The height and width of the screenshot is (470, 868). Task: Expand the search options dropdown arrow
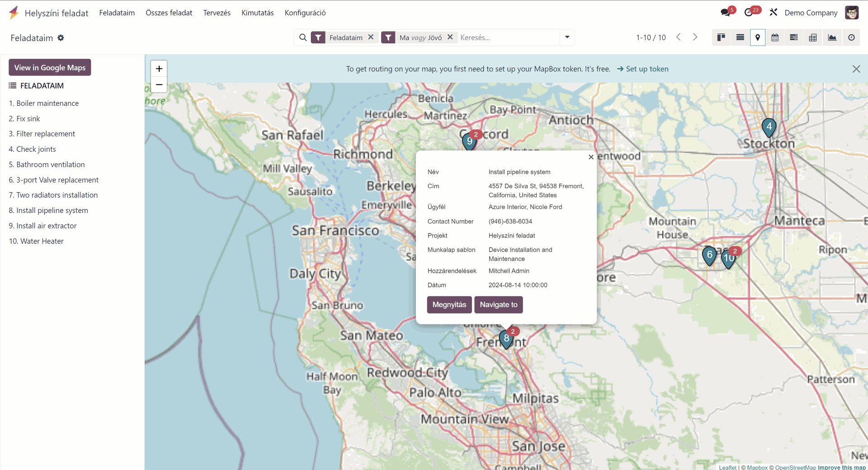click(567, 38)
